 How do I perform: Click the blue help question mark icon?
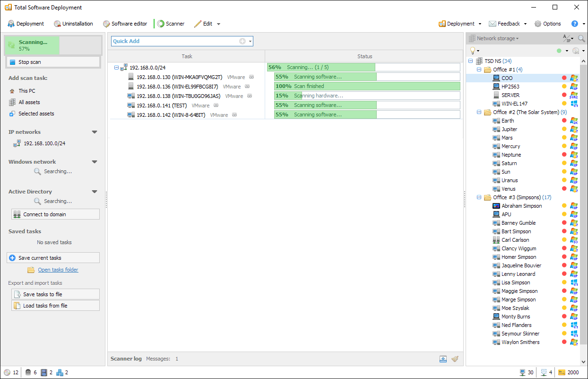click(x=575, y=24)
